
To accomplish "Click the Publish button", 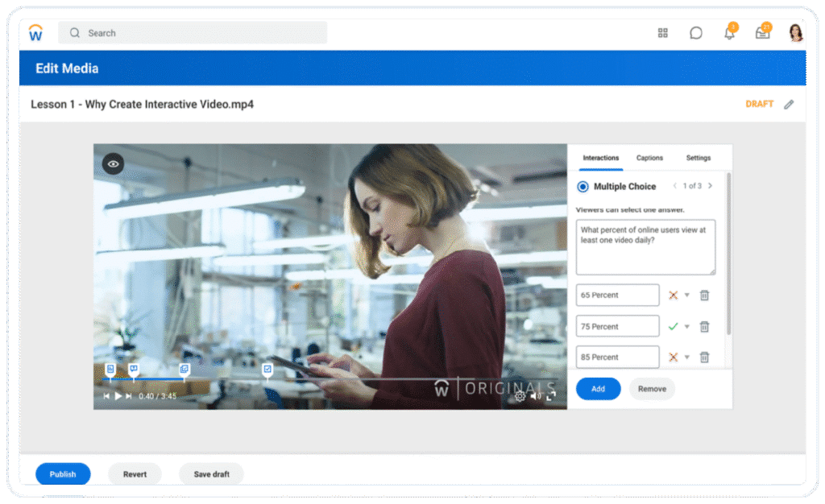I will coord(63,474).
